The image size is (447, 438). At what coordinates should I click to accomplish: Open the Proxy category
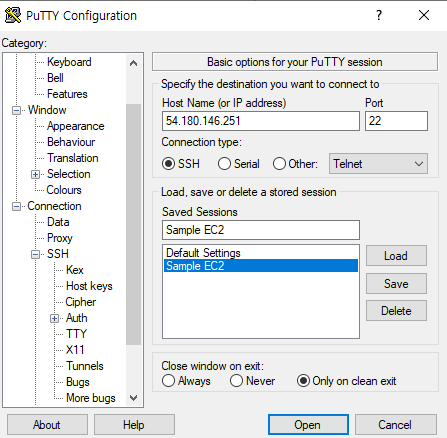60,238
